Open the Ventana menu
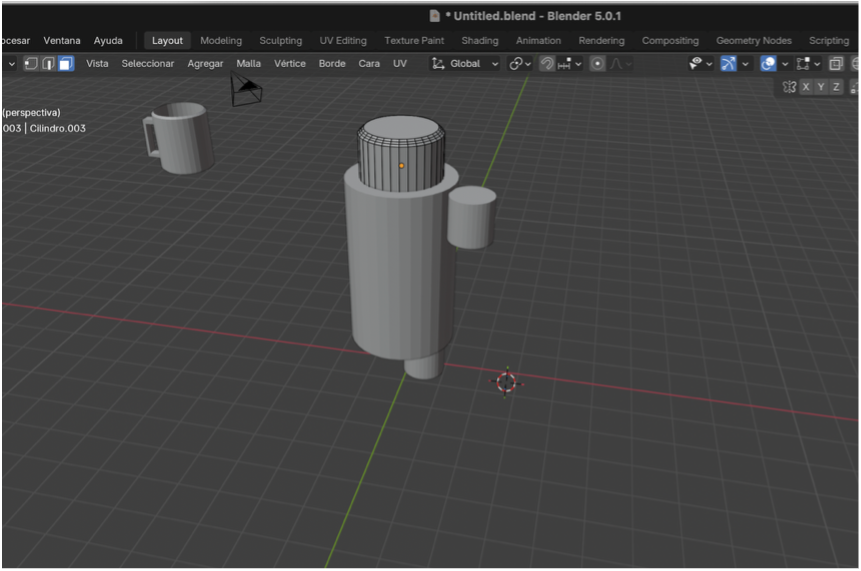Screen dimensions: 861x571 [x=62, y=41]
